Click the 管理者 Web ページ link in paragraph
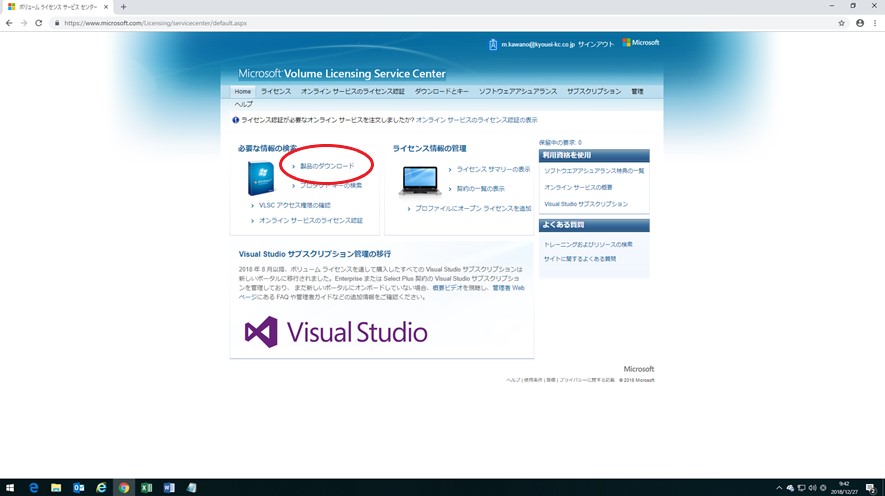The height and width of the screenshot is (496, 885). [509, 288]
